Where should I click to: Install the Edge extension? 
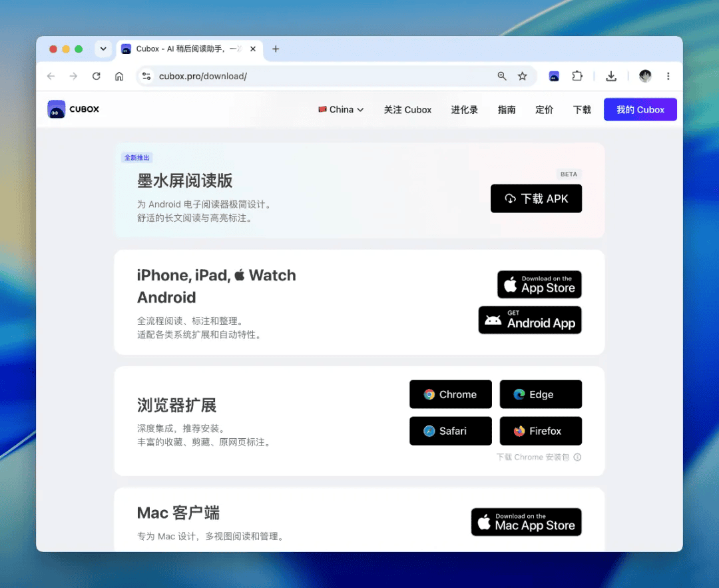[541, 394]
